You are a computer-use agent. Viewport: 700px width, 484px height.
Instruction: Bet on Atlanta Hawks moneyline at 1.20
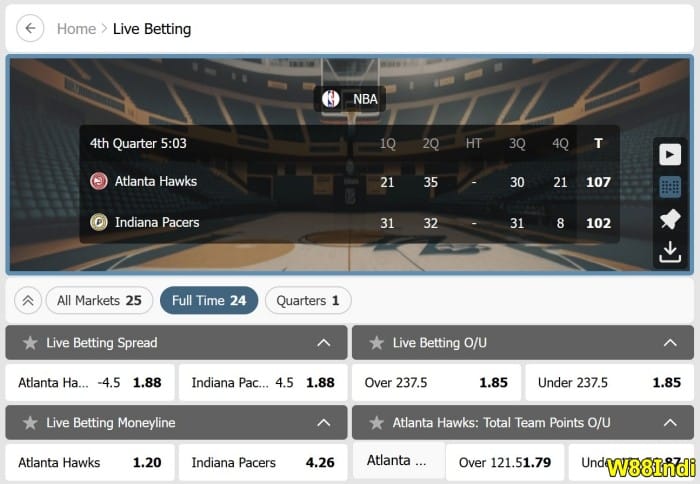click(90, 462)
